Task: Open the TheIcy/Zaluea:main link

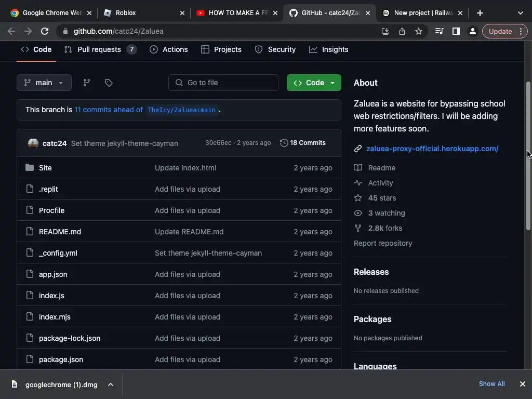Action: pos(181,110)
